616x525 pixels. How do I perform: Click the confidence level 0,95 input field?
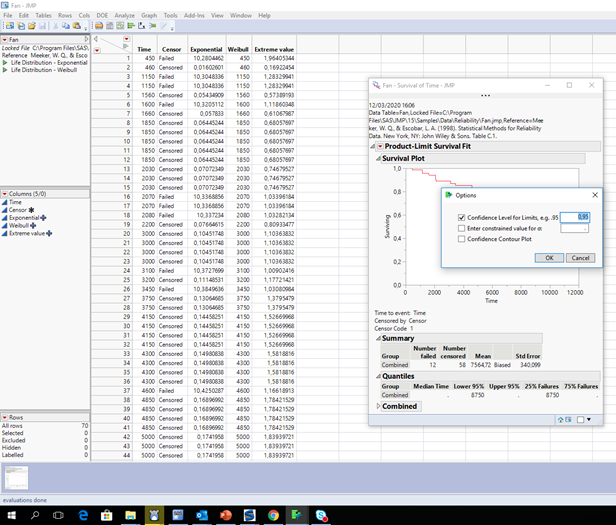click(x=574, y=217)
